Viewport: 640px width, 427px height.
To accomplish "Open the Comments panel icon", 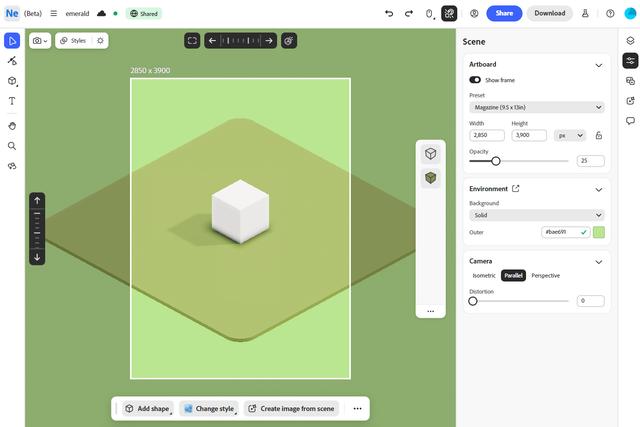I will (630, 121).
